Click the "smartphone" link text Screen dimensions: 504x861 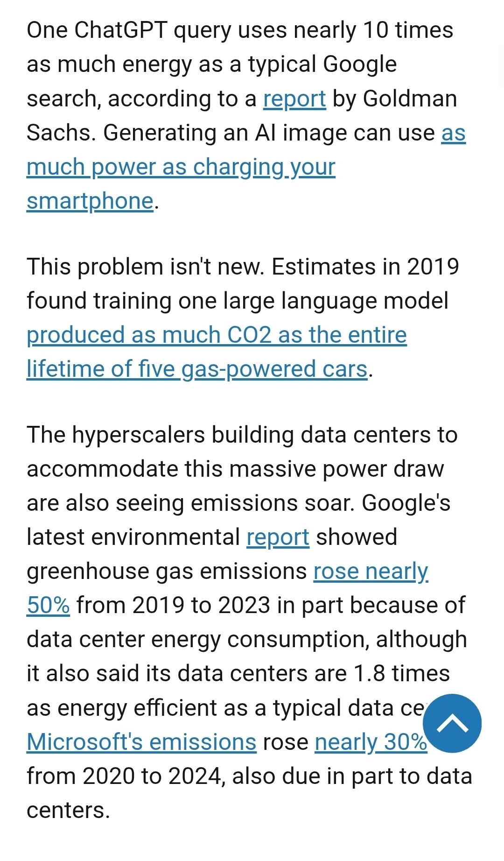[x=90, y=201]
